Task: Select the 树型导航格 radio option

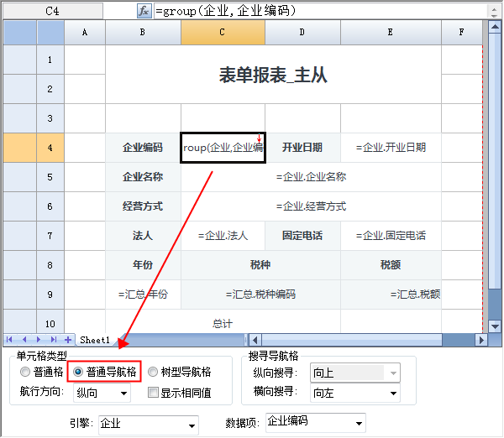Action: [x=153, y=372]
